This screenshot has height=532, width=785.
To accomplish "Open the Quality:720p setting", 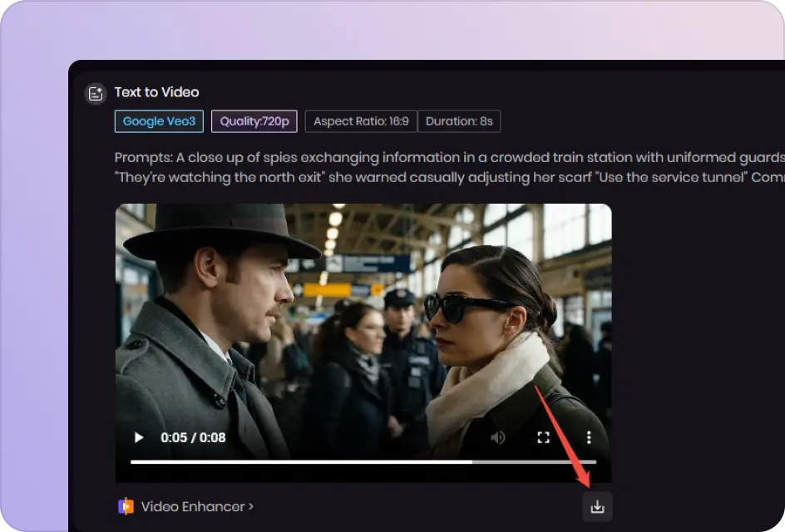I will pos(254,121).
